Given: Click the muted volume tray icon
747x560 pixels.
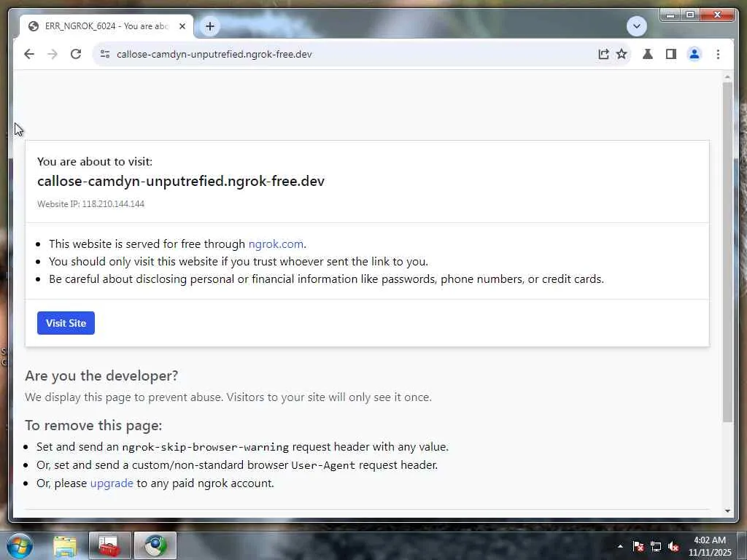Looking at the screenshot, I should point(673,546).
